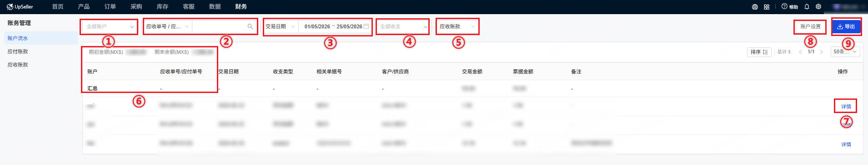Click the 相关单据号 column header

329,72
